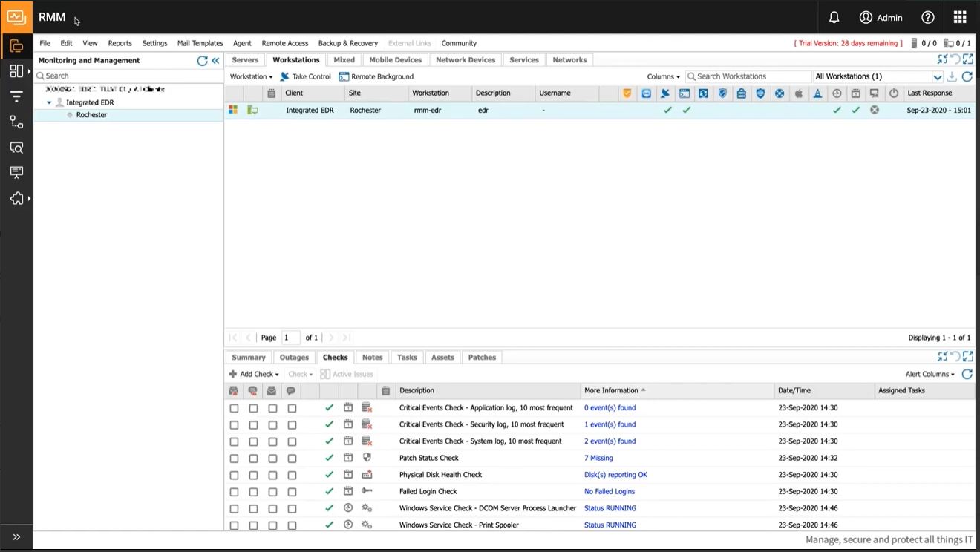Check the Failed Login Check row checkbox
This screenshot has height=552, width=980.
click(x=234, y=491)
